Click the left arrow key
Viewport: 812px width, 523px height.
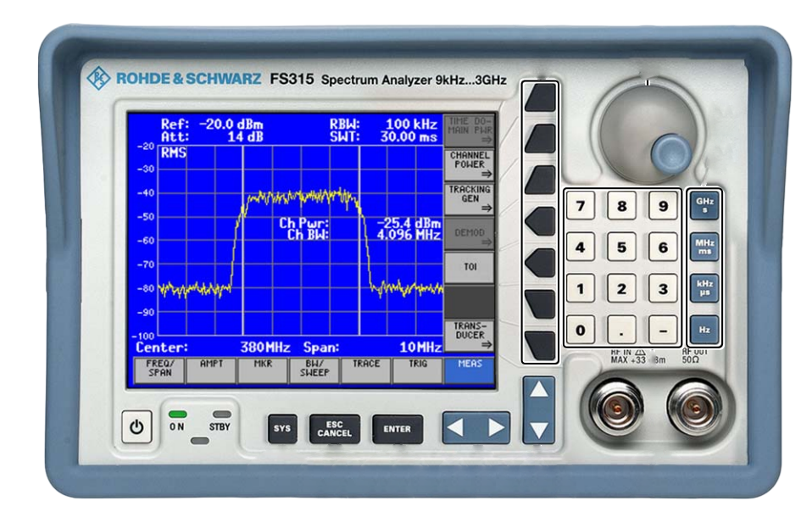(x=457, y=428)
